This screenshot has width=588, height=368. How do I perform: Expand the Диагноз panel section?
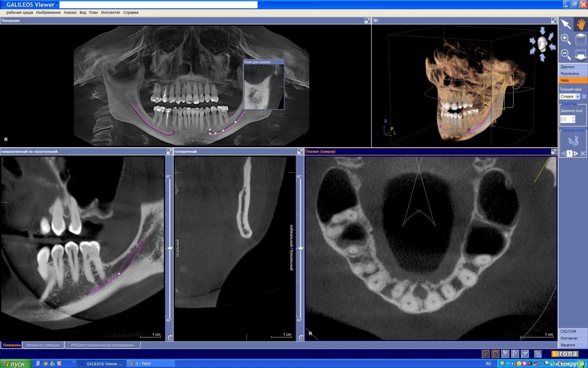(x=573, y=67)
